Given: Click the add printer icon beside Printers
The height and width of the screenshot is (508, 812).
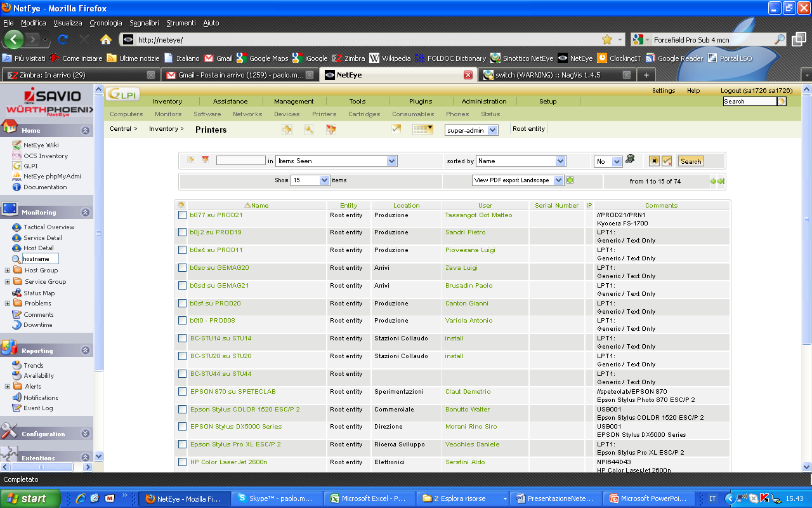Looking at the screenshot, I should (287, 130).
